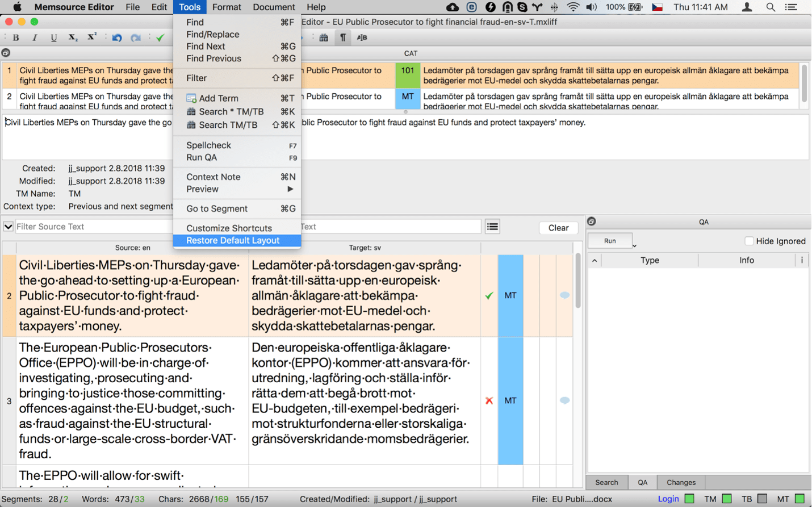The width and height of the screenshot is (812, 510).
Task: Undo the last edit
Action: click(117, 38)
